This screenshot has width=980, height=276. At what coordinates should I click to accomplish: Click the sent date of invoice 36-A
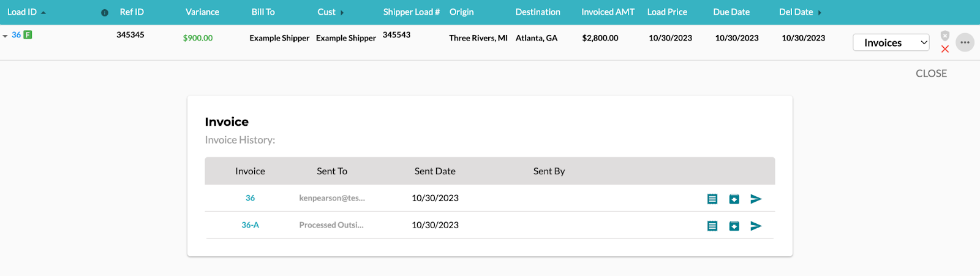click(435, 225)
